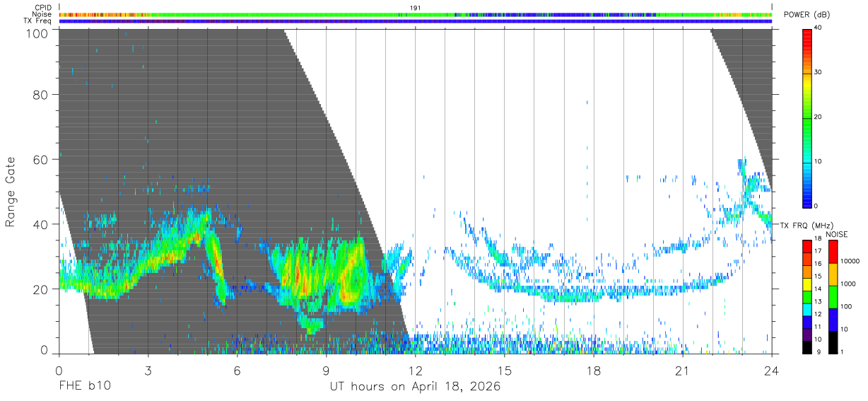Click the '30' tick on POWER scale
Screen dimensions: 868x401
coord(819,72)
